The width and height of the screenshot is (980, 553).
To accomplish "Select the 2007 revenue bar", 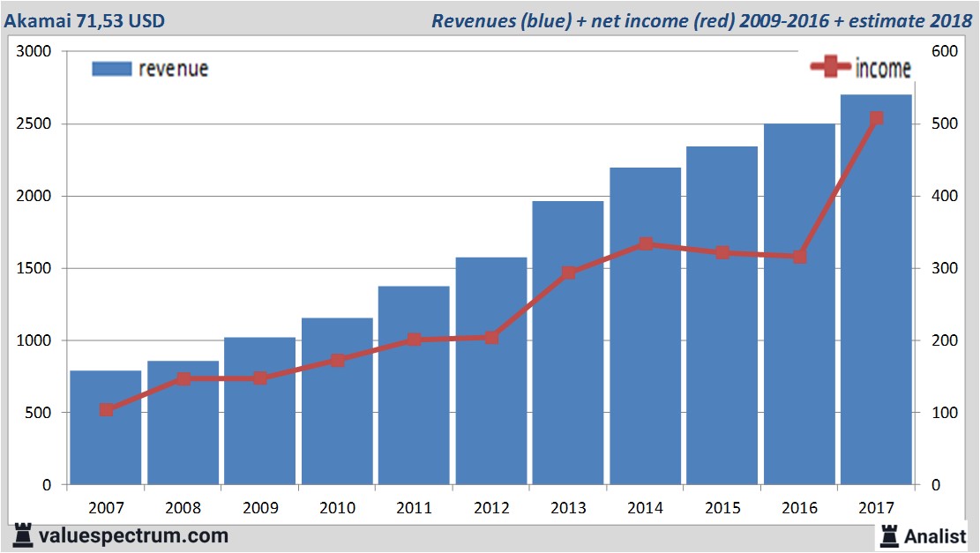I will tap(106, 428).
